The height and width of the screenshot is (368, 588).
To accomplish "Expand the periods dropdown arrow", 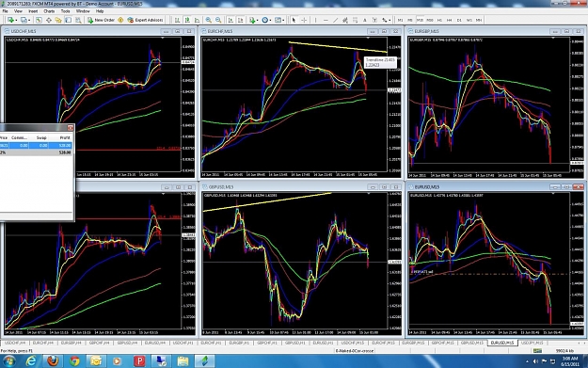I will (270, 21).
